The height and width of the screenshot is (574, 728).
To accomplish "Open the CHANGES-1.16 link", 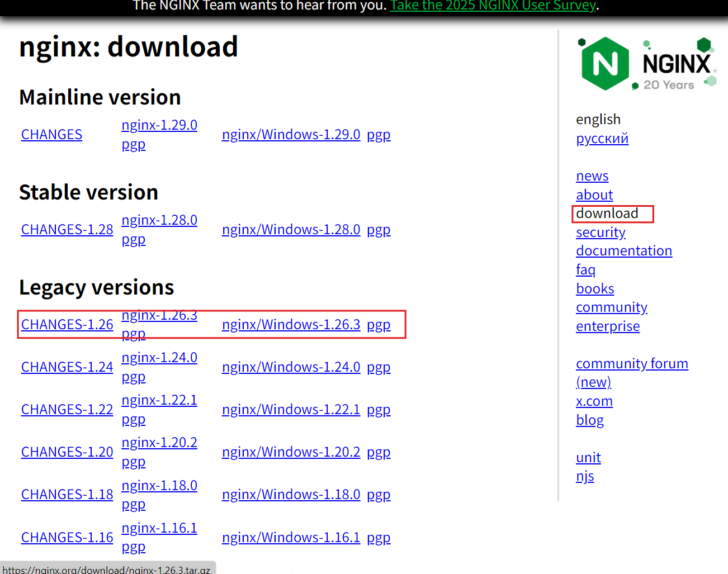I will click(x=67, y=538).
